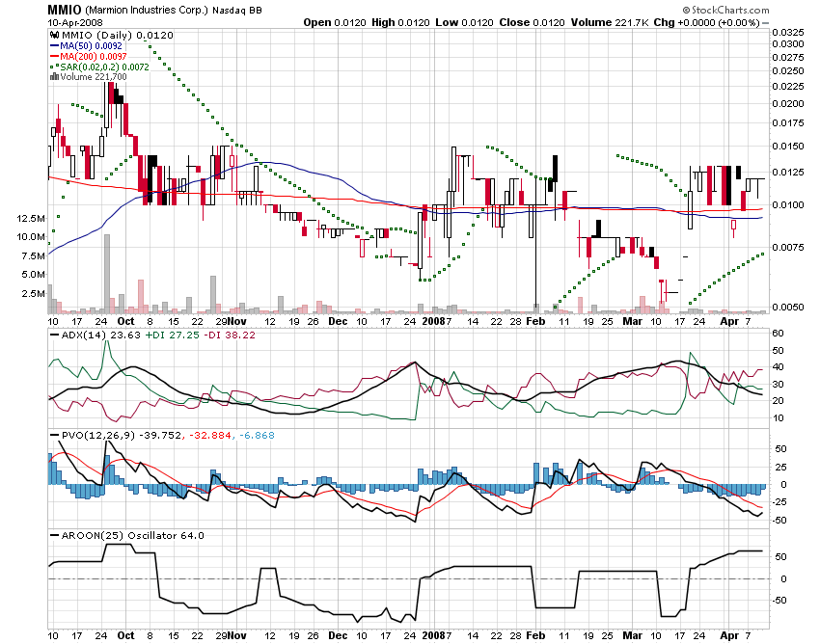
Task: Click the 10.0M volume axis label
Action: tap(31, 237)
